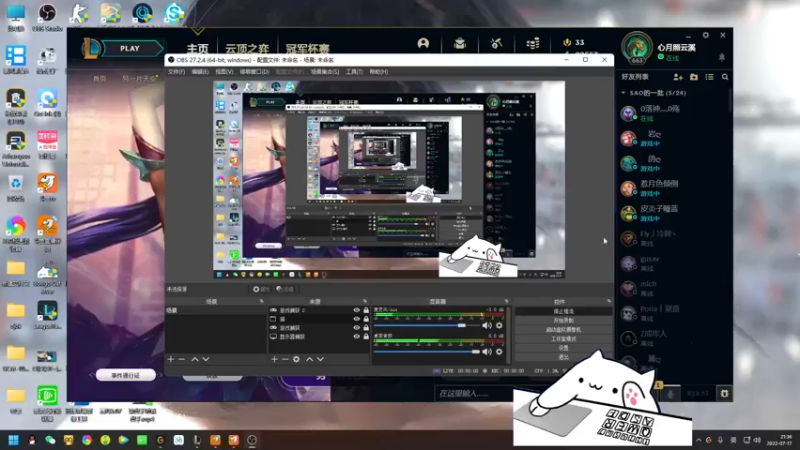The image size is (800, 450).
Task: Move the source down with the arrow
Action: pos(320,359)
